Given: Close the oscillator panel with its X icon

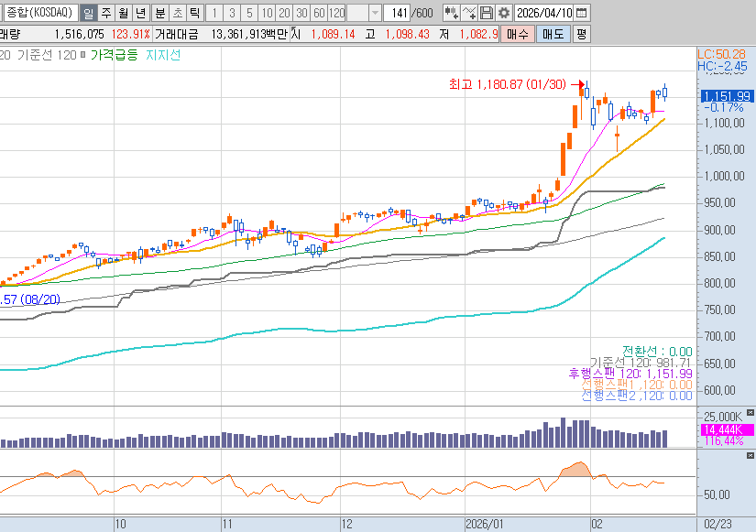Looking at the screenshot, I should (x=751, y=455).
